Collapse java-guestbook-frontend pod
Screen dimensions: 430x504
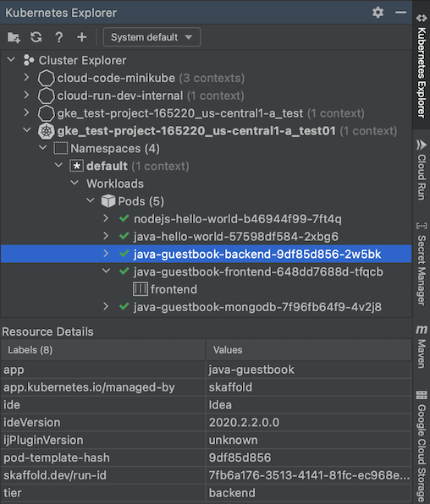click(106, 271)
